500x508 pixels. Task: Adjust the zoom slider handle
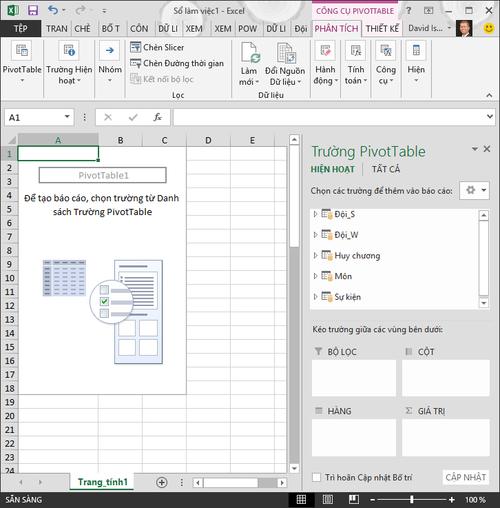coord(412,499)
